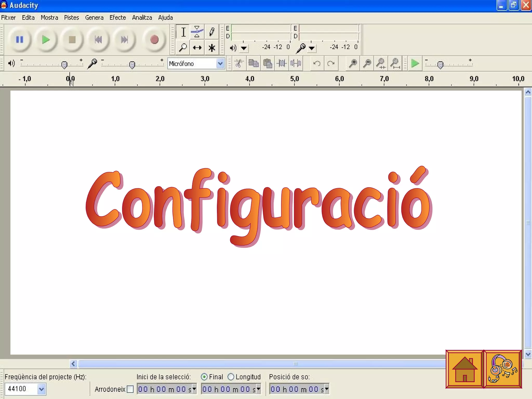Select the Draw pencil tool
Screen dimensions: 532x399
(212, 32)
